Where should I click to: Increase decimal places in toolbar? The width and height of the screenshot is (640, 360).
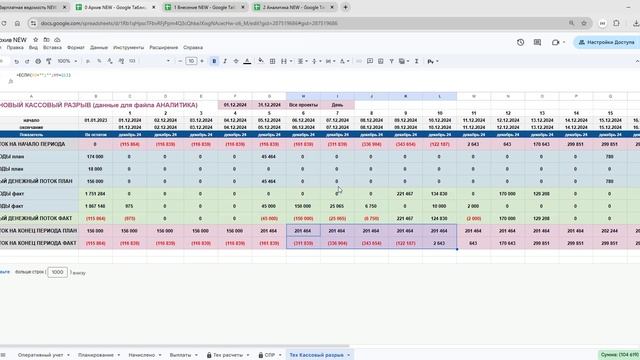121,61
